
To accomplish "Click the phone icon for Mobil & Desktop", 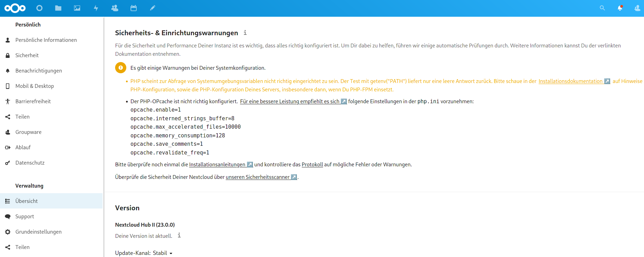I will point(8,86).
